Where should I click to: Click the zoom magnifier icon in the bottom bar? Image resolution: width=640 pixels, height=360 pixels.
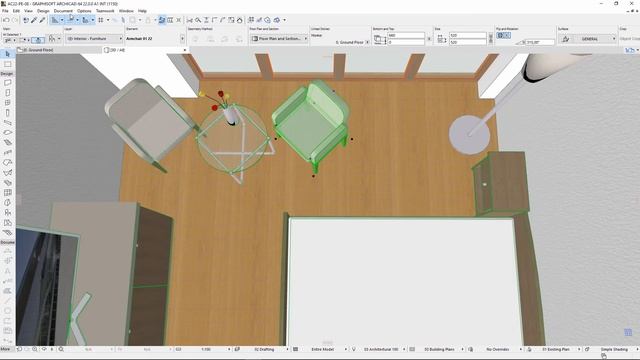[x=61, y=349]
